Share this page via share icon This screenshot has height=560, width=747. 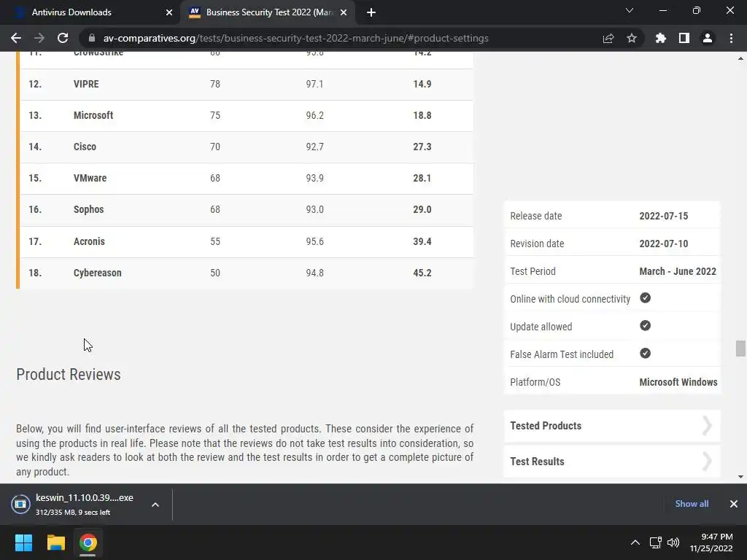click(608, 38)
